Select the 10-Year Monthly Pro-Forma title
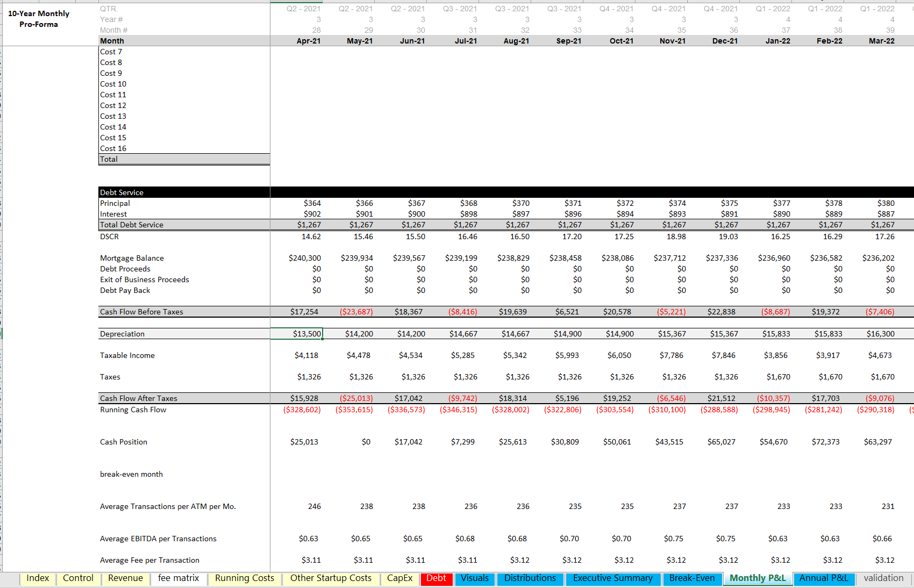 coord(39,19)
